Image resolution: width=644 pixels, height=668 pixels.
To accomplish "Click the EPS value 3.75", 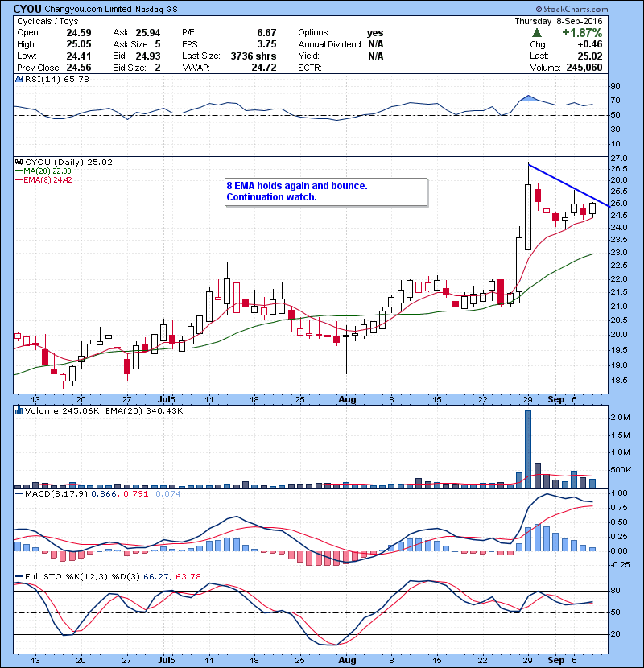I will (266, 44).
